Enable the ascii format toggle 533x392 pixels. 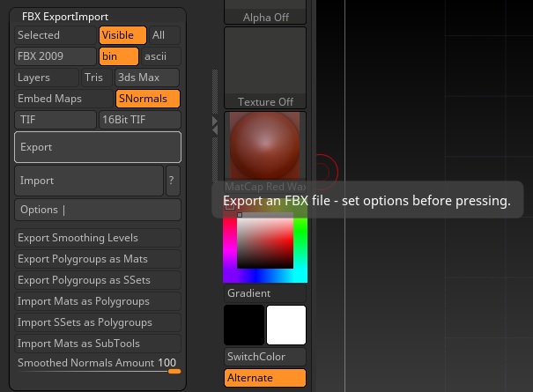(161, 56)
